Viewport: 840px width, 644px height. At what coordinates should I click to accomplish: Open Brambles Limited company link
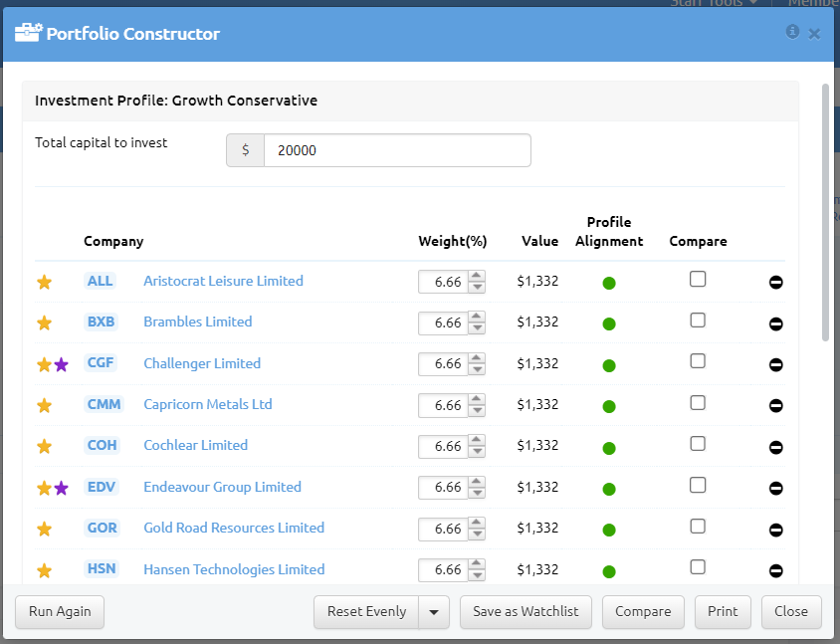[x=198, y=322]
